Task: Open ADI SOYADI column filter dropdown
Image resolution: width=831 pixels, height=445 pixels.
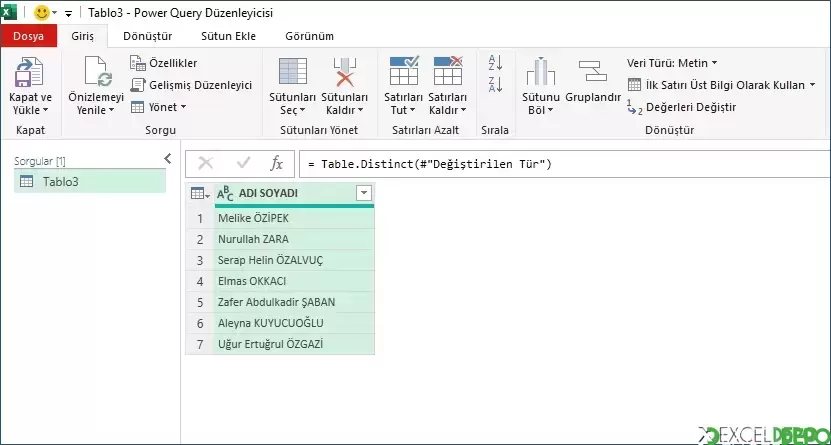Action: 364,193
